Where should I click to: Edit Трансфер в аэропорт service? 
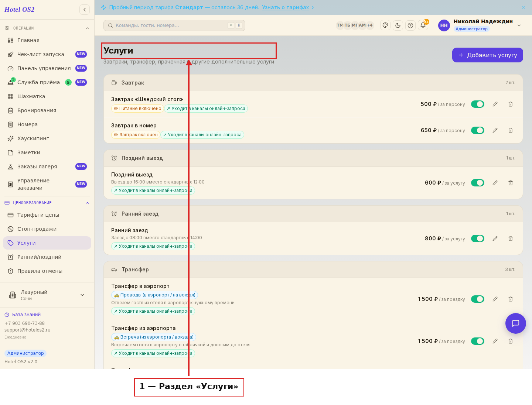click(495, 299)
